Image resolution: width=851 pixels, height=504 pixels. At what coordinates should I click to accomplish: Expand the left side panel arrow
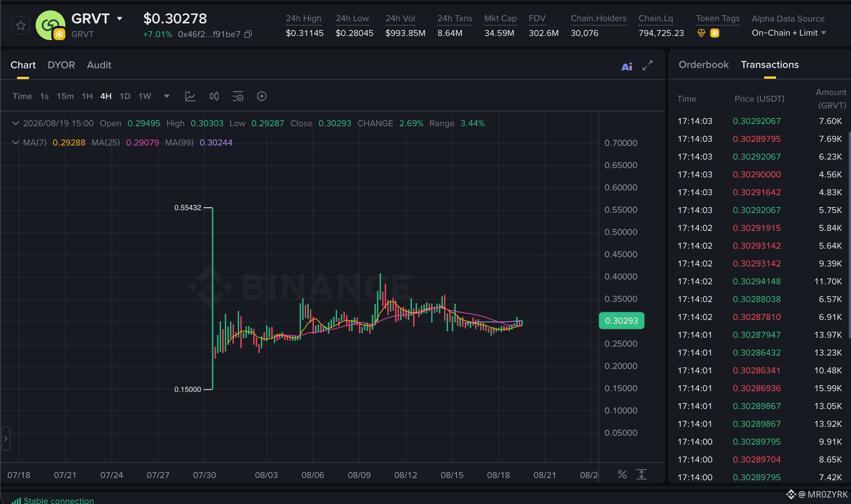(x=6, y=438)
